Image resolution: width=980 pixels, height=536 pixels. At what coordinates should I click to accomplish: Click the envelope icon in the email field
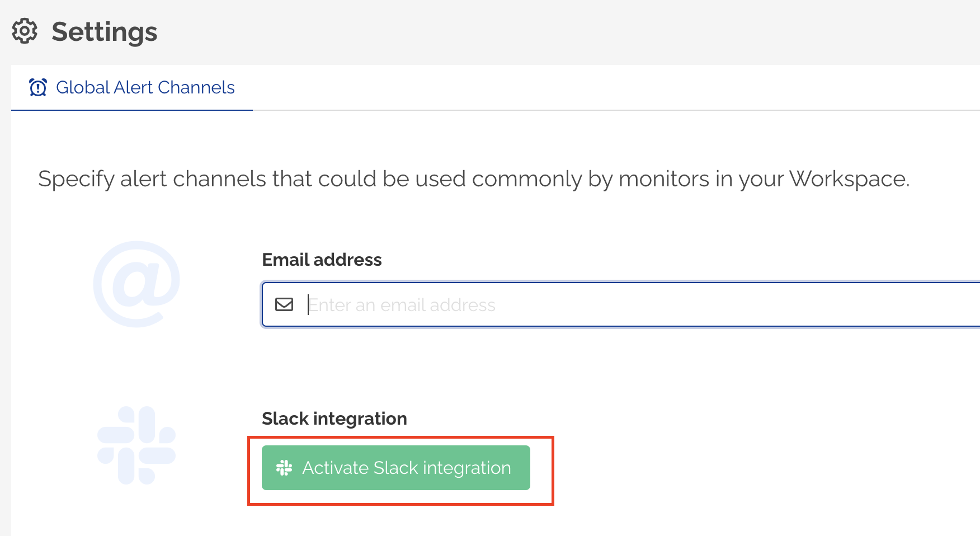click(284, 304)
